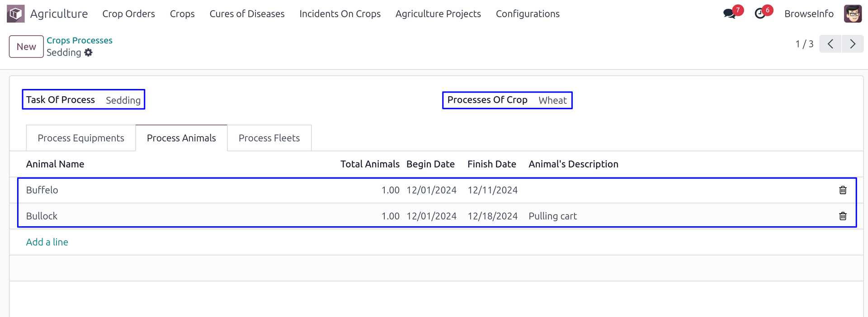Open the Processes Of Crop Wheat field

pyautogui.click(x=552, y=100)
